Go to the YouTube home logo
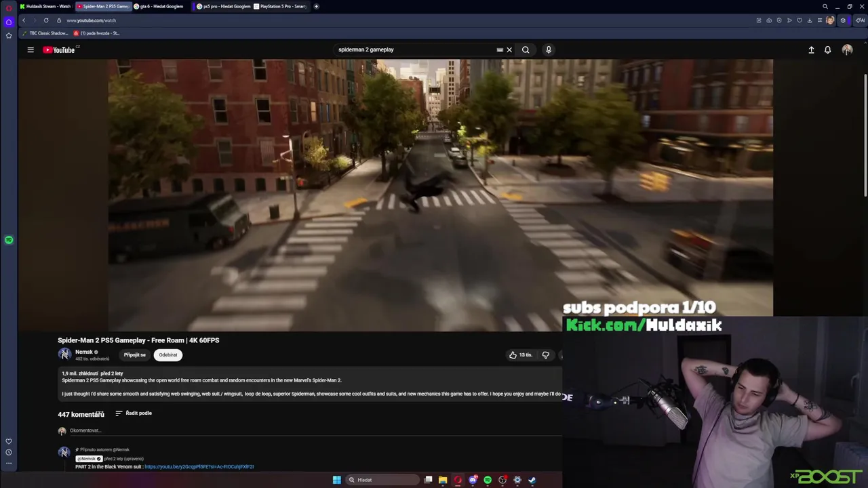Image resolution: width=868 pixels, height=488 pixels. pos(59,49)
